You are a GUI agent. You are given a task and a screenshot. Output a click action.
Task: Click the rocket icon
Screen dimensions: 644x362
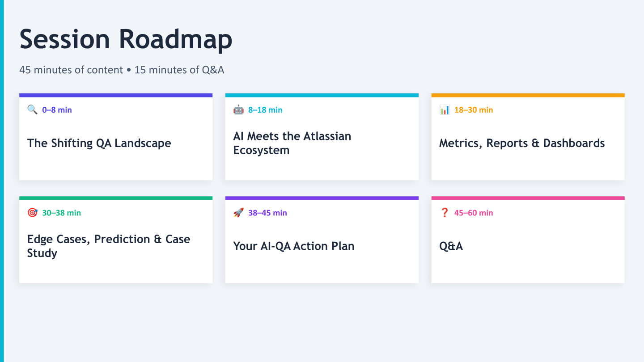click(x=238, y=213)
